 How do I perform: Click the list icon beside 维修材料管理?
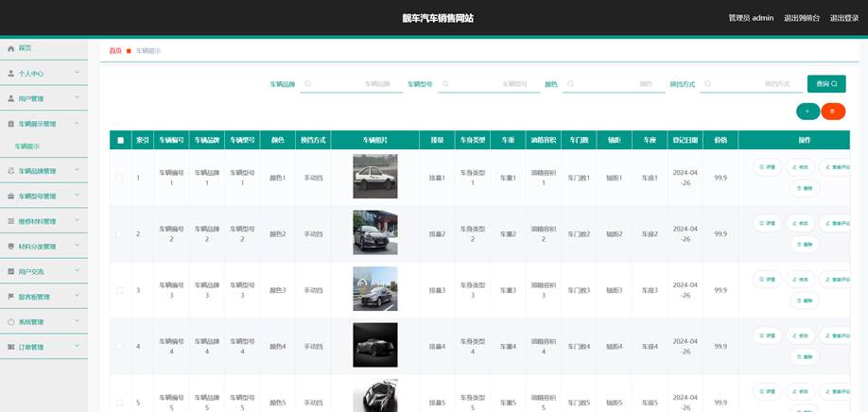tap(10, 221)
